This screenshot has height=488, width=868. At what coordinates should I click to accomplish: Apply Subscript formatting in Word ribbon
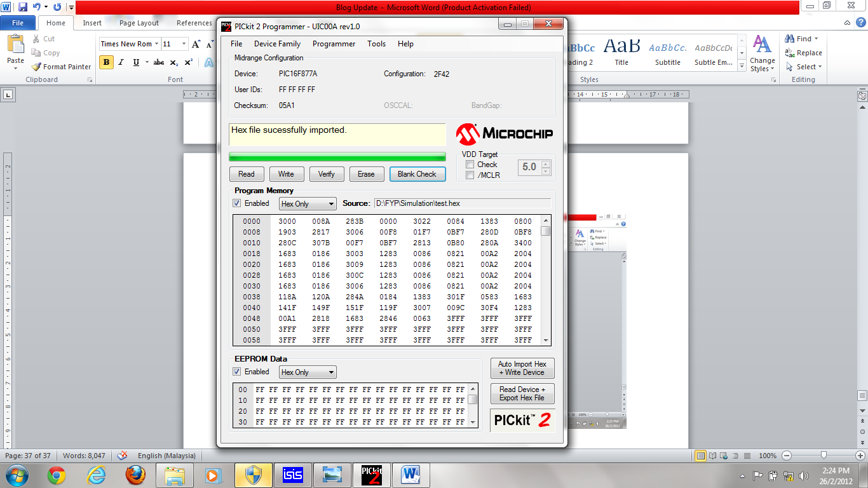175,62
